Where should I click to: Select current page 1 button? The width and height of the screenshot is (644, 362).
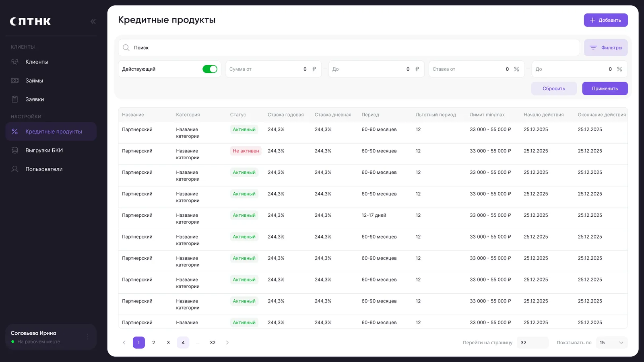(139, 343)
